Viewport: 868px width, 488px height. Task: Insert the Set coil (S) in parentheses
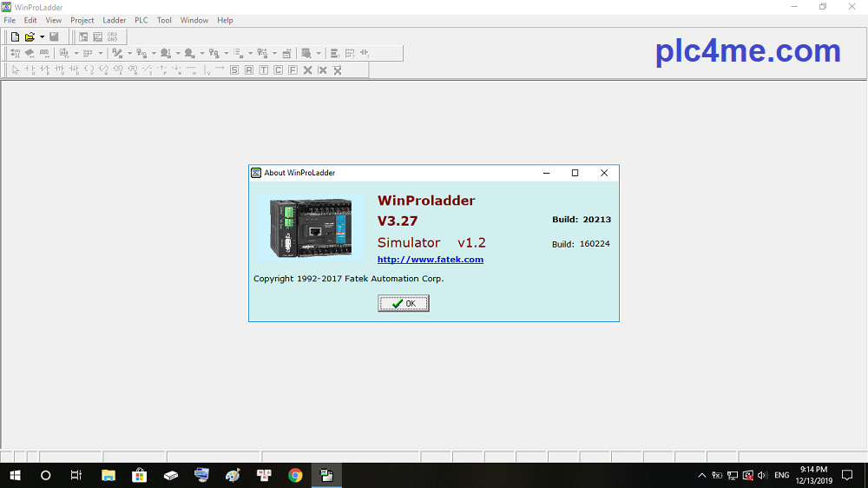point(118,69)
